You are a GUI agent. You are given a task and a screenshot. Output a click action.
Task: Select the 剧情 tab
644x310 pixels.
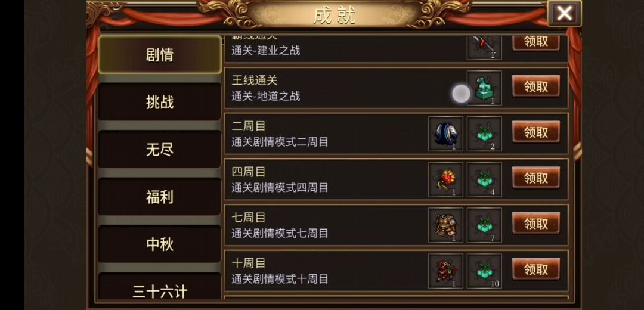pos(160,55)
